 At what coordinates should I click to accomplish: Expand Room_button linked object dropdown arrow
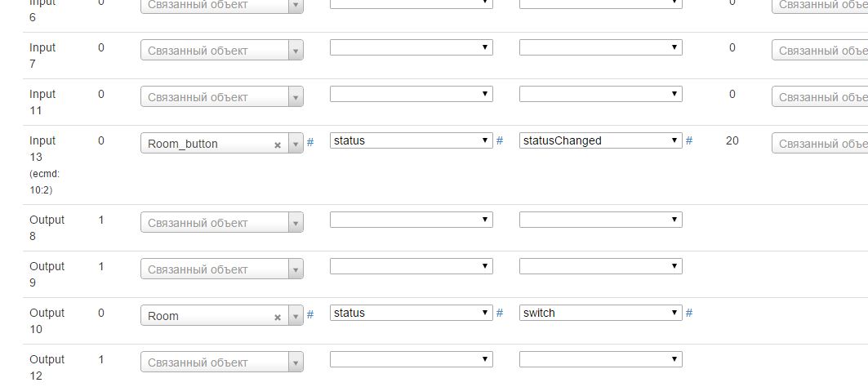point(296,144)
